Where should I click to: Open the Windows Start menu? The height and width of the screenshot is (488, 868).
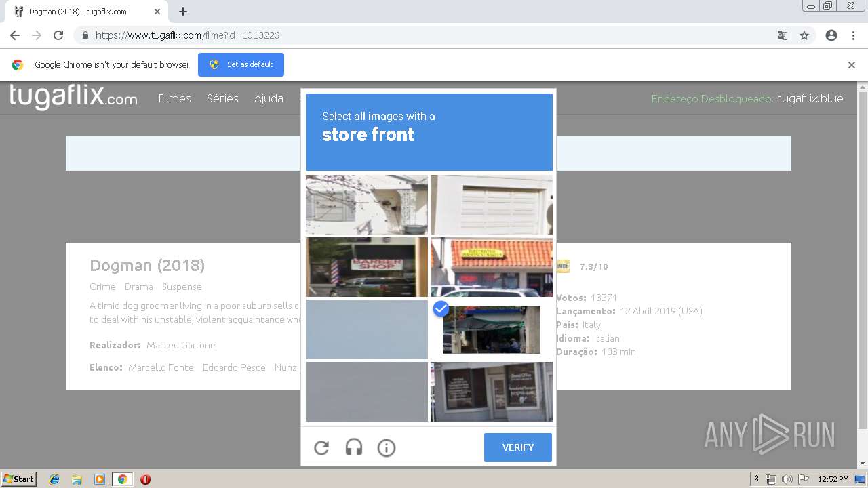19,479
